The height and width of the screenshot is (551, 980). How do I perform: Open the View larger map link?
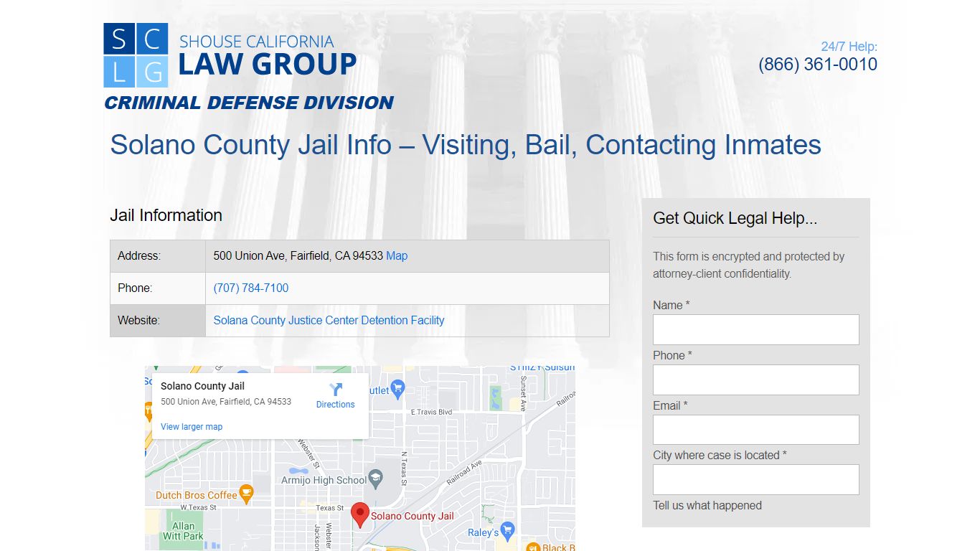(192, 426)
